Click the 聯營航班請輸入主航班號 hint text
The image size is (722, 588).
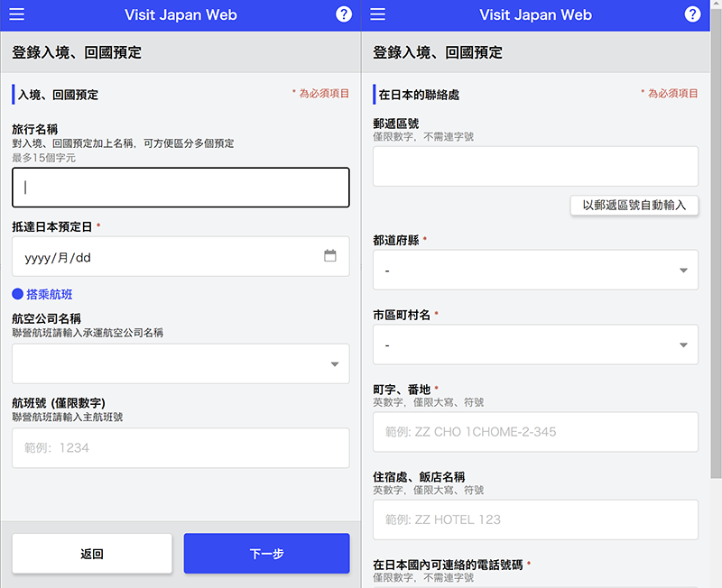(x=67, y=417)
